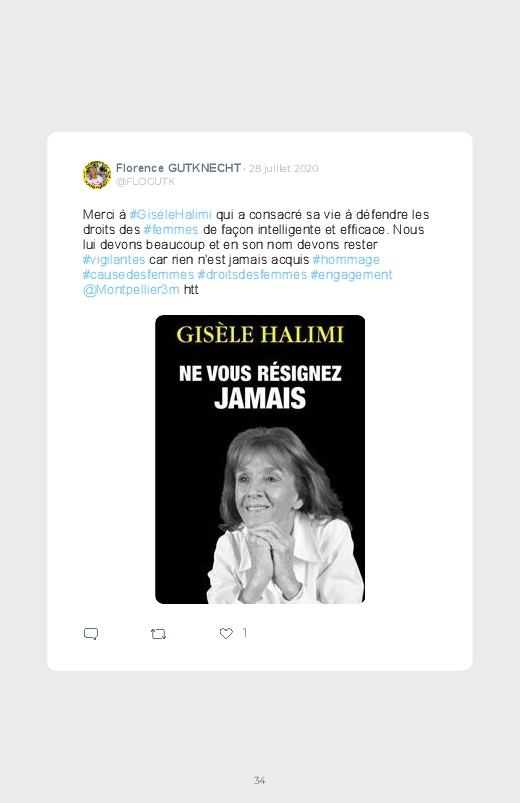Open the Gisèle Halimi book cover image

[260, 459]
